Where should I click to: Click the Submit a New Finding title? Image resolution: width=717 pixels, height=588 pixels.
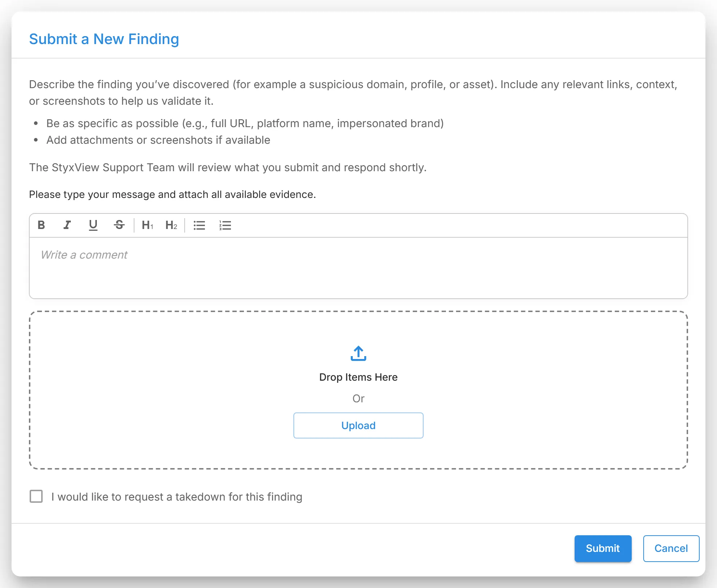pyautogui.click(x=104, y=39)
